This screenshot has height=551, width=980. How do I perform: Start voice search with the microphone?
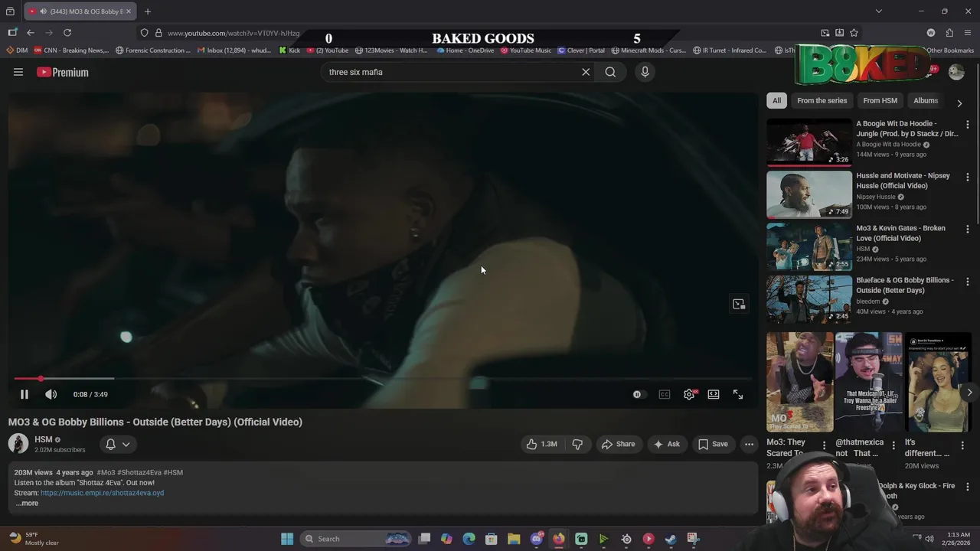[x=645, y=72]
